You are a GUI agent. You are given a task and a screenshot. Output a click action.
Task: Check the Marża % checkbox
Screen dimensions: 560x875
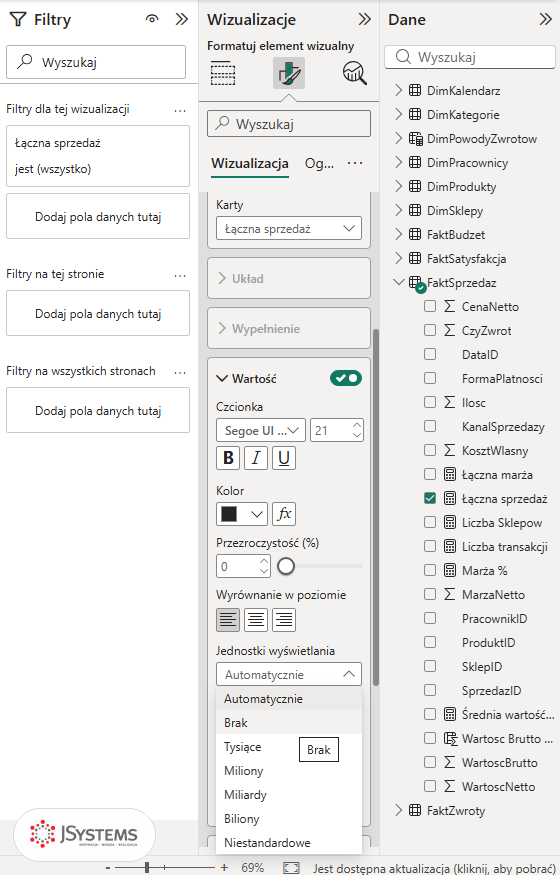pos(429,570)
